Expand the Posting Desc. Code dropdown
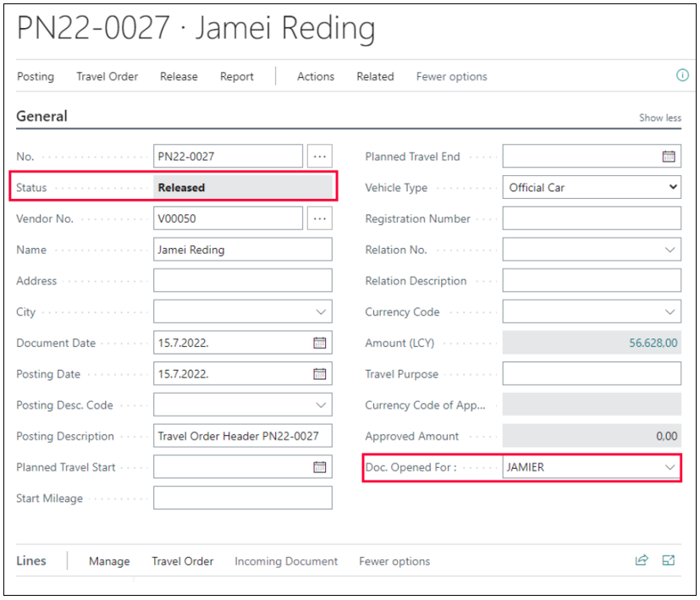The height and width of the screenshot is (600, 700). point(321,405)
